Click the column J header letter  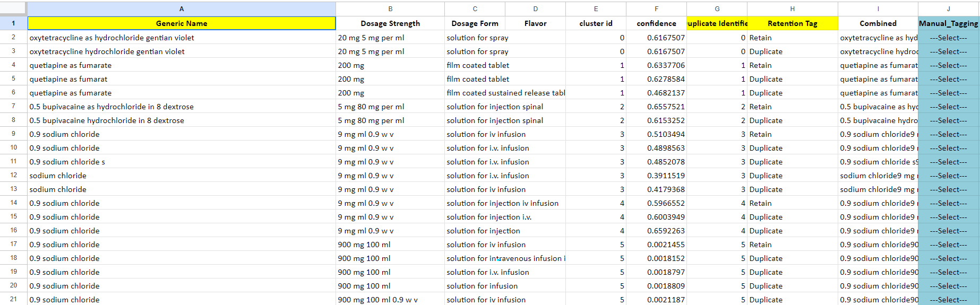point(948,8)
